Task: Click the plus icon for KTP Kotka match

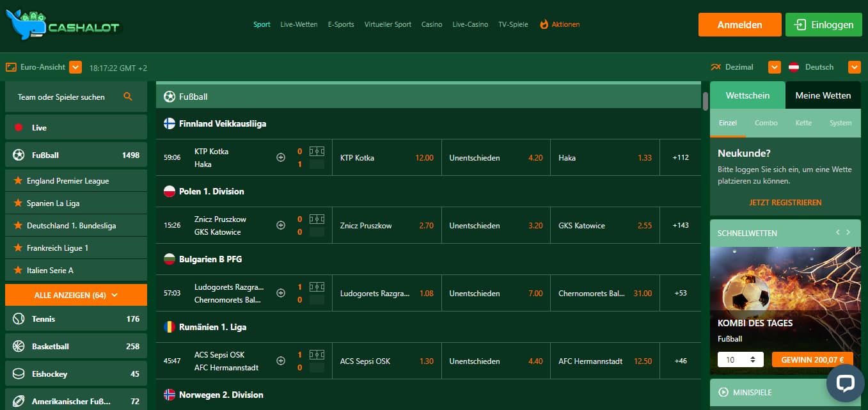Action: 281,157
